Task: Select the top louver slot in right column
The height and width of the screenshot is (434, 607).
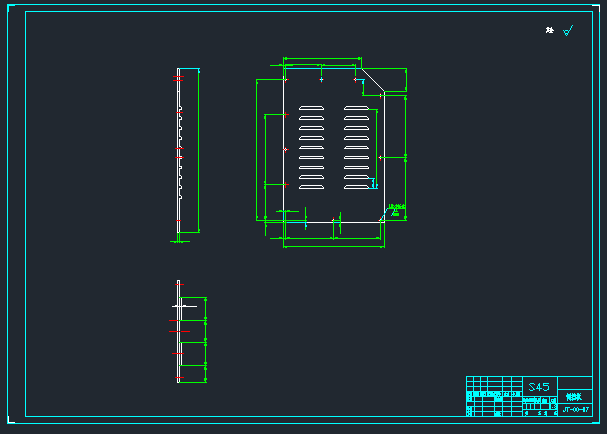Action: tap(356, 108)
